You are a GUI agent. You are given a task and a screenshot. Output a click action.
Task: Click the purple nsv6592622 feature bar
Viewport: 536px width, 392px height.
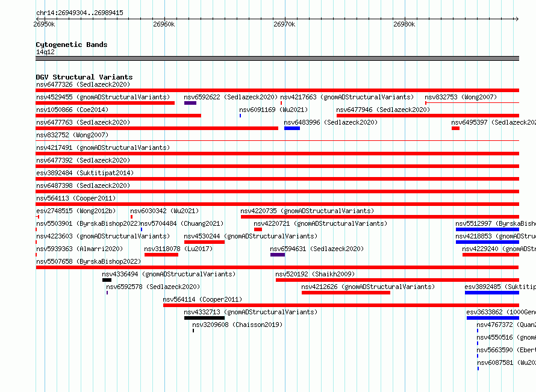190,103
